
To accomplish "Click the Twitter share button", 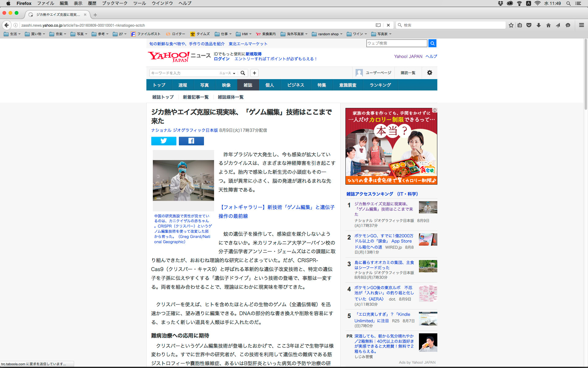I will pyautogui.click(x=164, y=141).
